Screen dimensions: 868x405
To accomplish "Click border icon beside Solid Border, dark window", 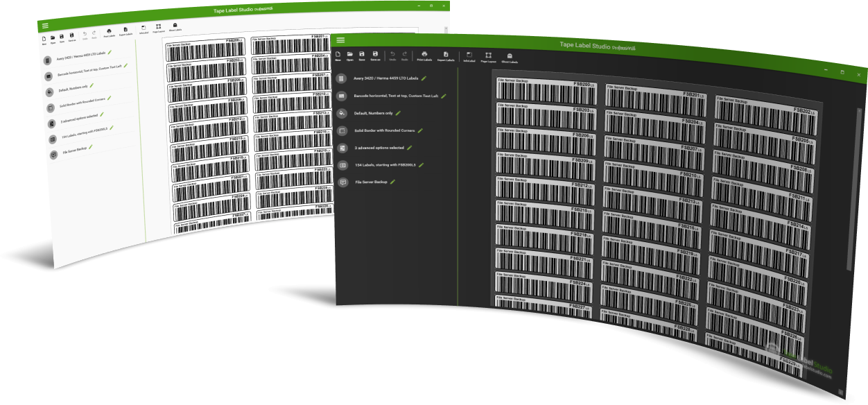I will [341, 130].
